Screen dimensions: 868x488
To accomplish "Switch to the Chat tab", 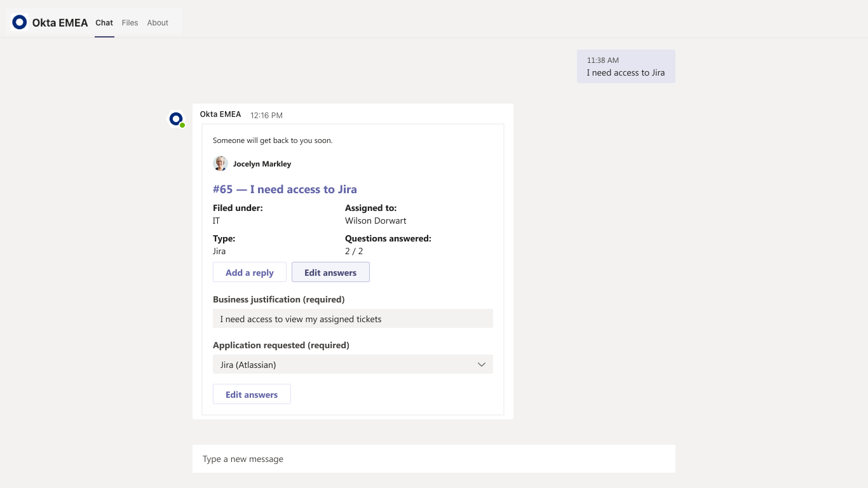I will [104, 23].
